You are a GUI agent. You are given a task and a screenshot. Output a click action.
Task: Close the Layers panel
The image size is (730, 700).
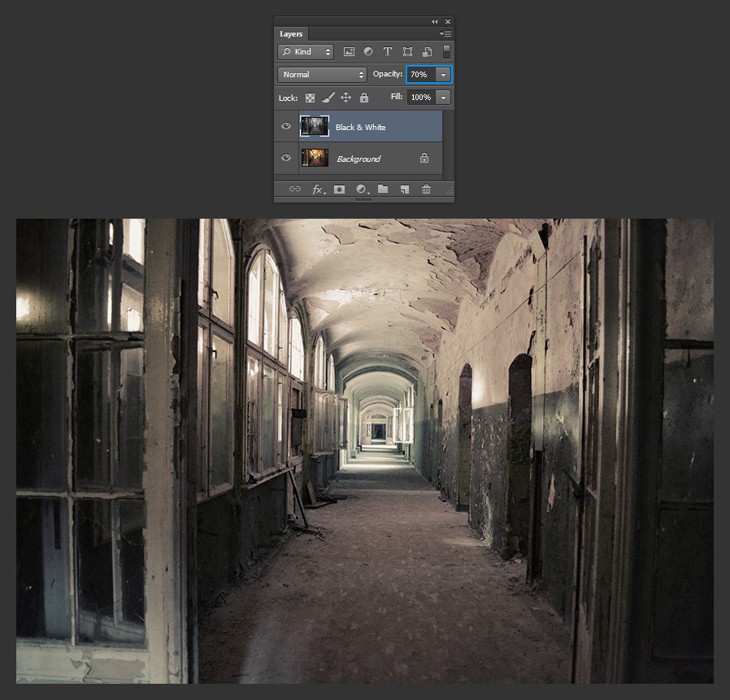(x=448, y=21)
